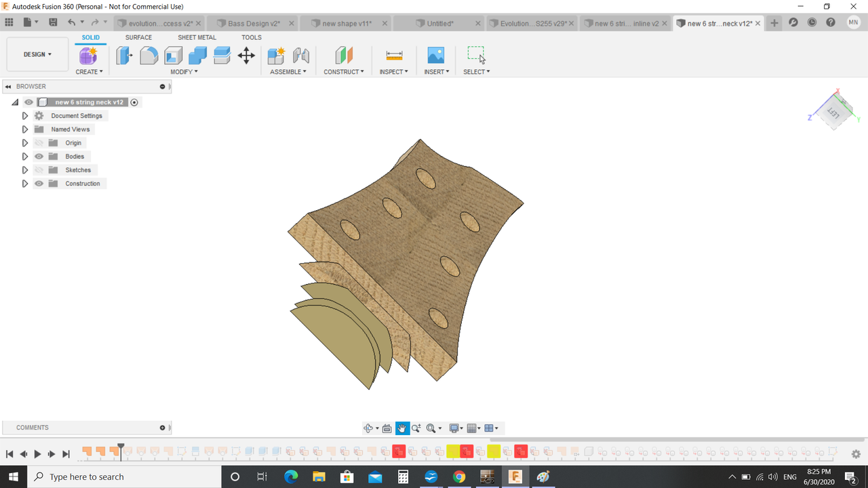Add a new design tab
Screen dimensions: 868x488
[774, 23]
